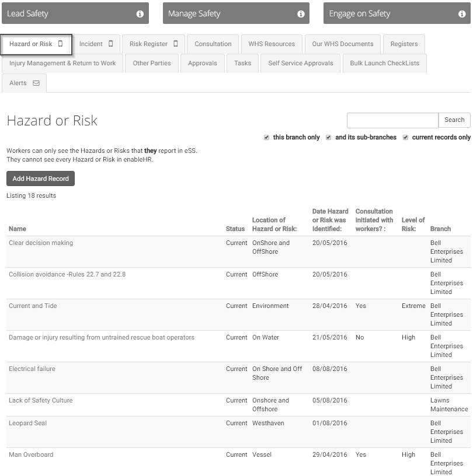Toggle 'this branch only' checkbox
This screenshot has width=473, height=476.
click(267, 138)
